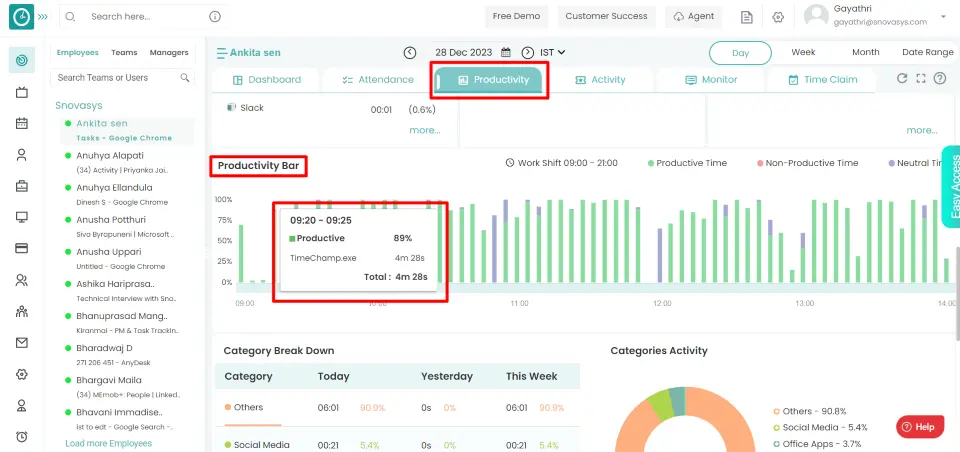
Task: Open the desktop screen icon in sidebar
Action: 21,217
